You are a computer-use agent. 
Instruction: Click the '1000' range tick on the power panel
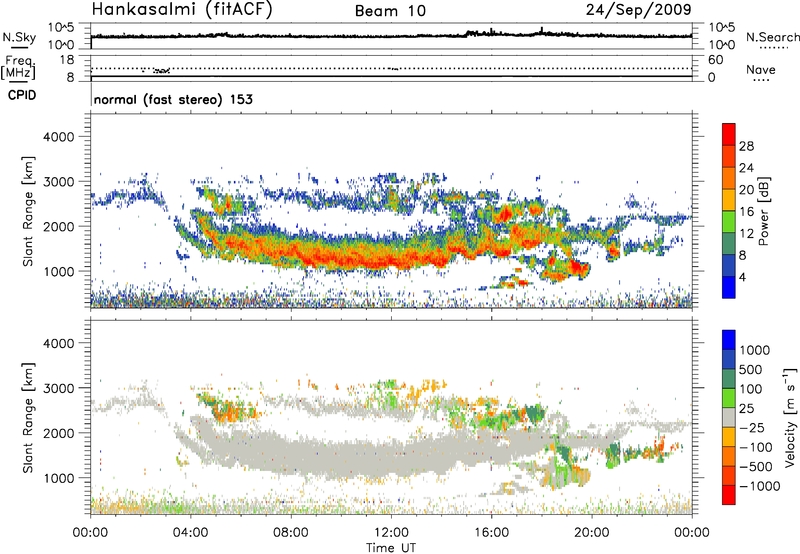pos(59,271)
